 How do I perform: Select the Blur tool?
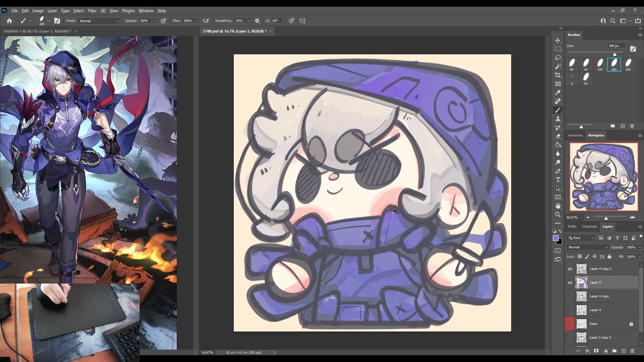558,154
